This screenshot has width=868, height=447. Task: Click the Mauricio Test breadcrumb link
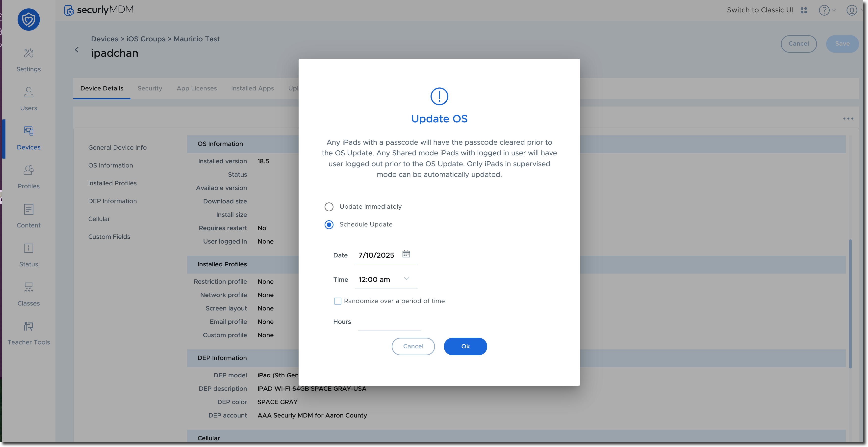197,39
